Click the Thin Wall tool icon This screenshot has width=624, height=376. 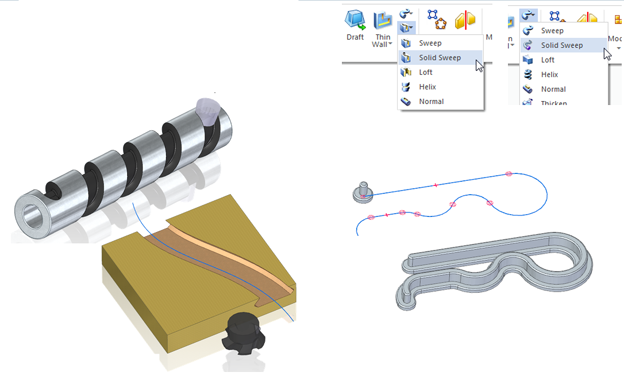(382, 20)
